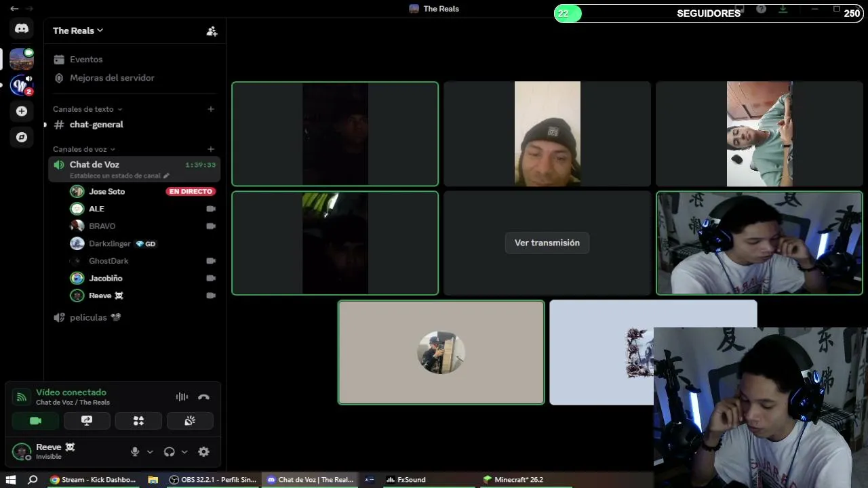
Task: Focus the beanie-wearing participant video tile
Action: point(547,134)
